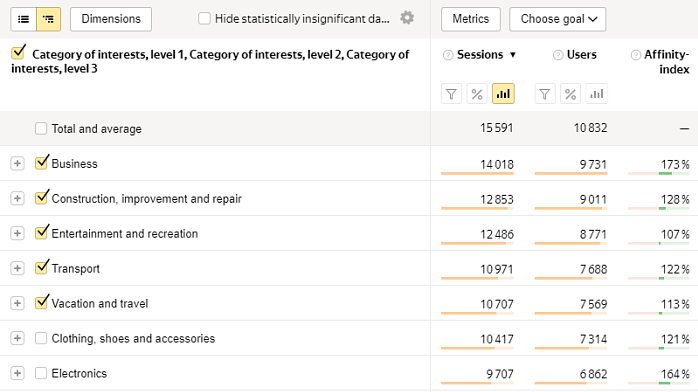Open the Metrics button
Viewport: 698px width, 392px height.
471,19
